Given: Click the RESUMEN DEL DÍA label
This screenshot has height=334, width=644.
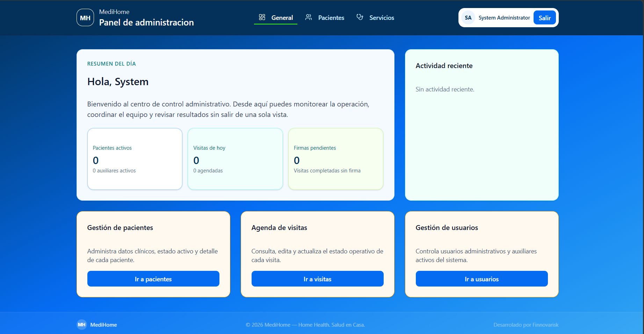Looking at the screenshot, I should 111,64.
